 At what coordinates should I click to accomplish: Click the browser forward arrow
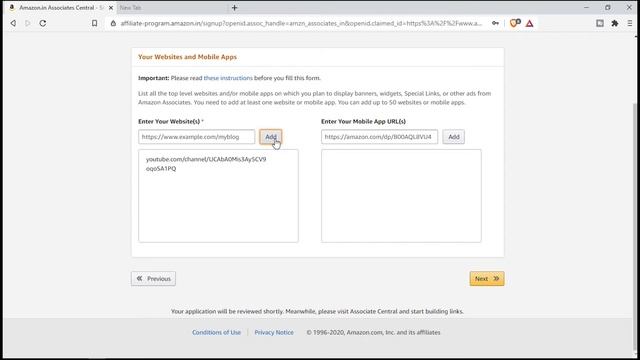tap(28, 23)
